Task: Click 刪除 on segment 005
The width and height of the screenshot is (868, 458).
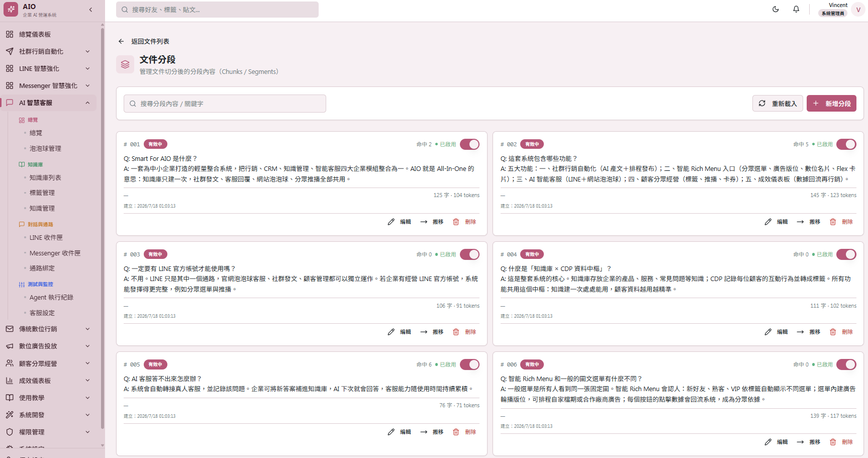Action: 470,432
